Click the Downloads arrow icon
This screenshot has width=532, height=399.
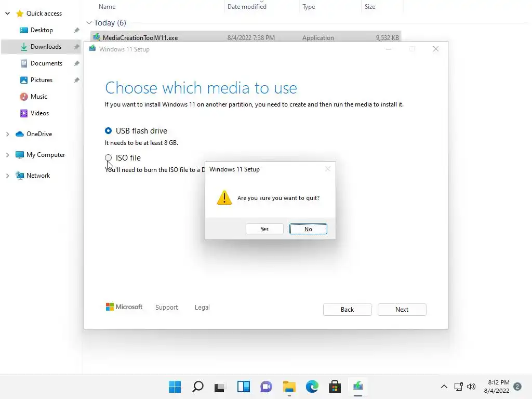tap(24, 47)
